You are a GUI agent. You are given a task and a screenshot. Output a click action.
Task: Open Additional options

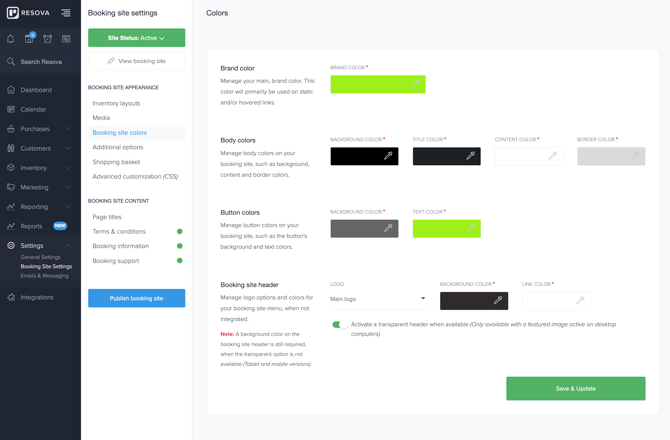tap(118, 147)
